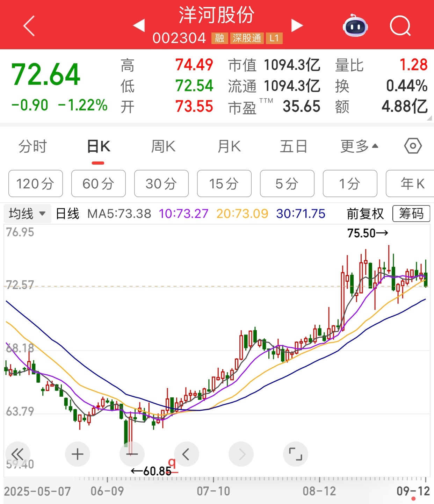This screenshot has height=504, width=434.
Task: Tap the stock name 洋河股份
Action: click(x=217, y=15)
